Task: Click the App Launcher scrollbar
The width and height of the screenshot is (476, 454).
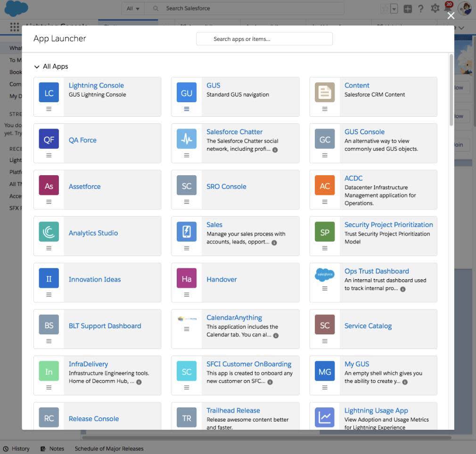Action: [x=451, y=90]
